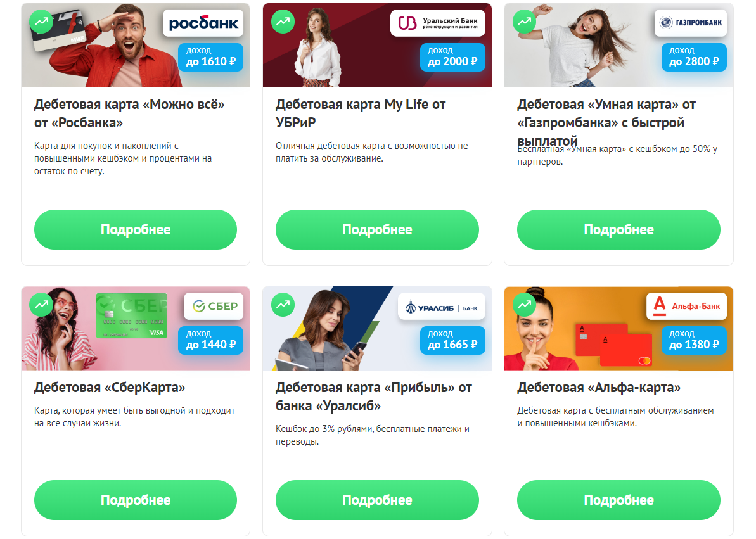756x539 pixels.
Task: Click the green trend icon on Alfa-Bank card
Action: point(525,305)
